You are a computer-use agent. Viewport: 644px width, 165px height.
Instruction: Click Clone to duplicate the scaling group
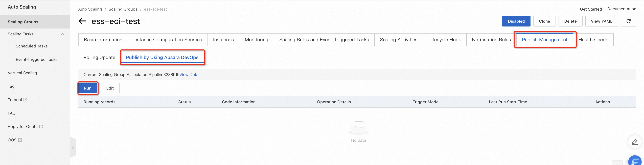point(544,21)
